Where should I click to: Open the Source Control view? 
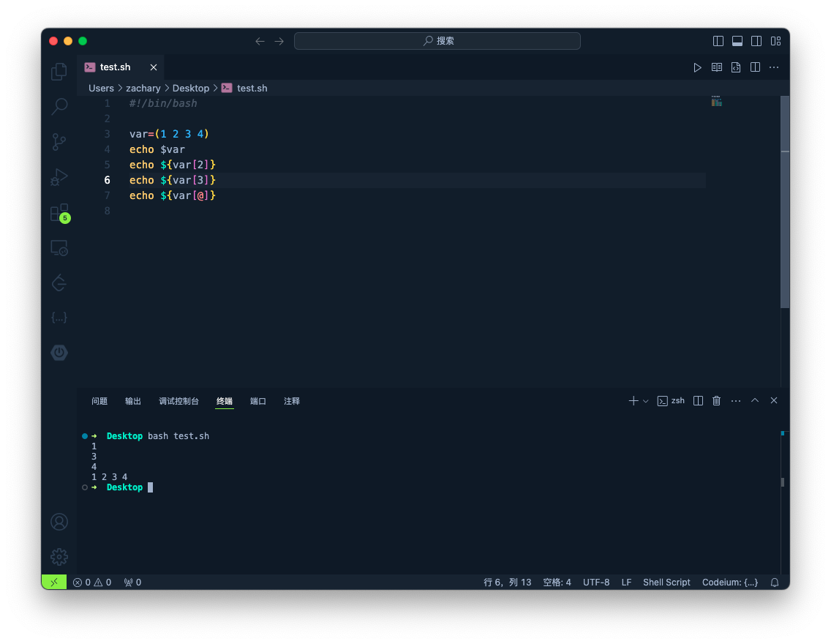(59, 141)
